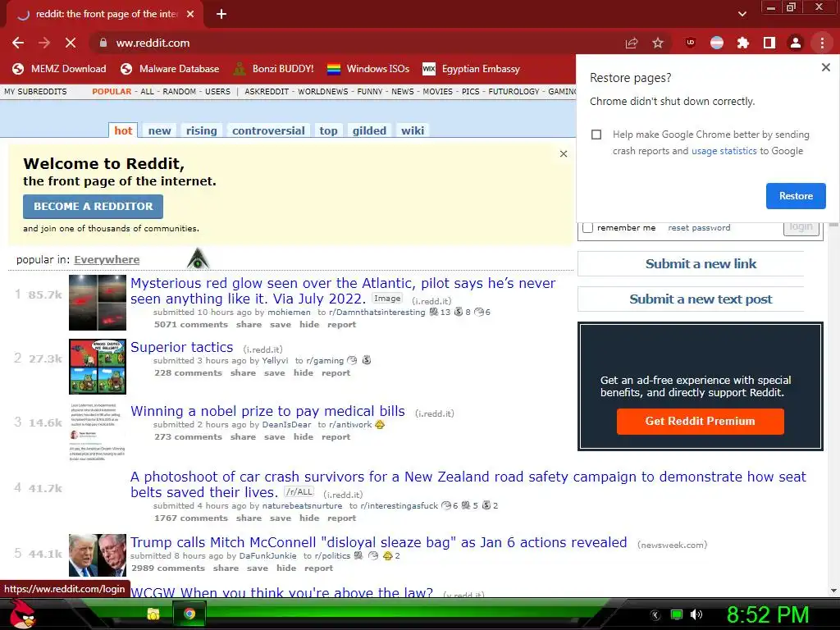Click the r/gaming subreddit link

click(x=325, y=361)
